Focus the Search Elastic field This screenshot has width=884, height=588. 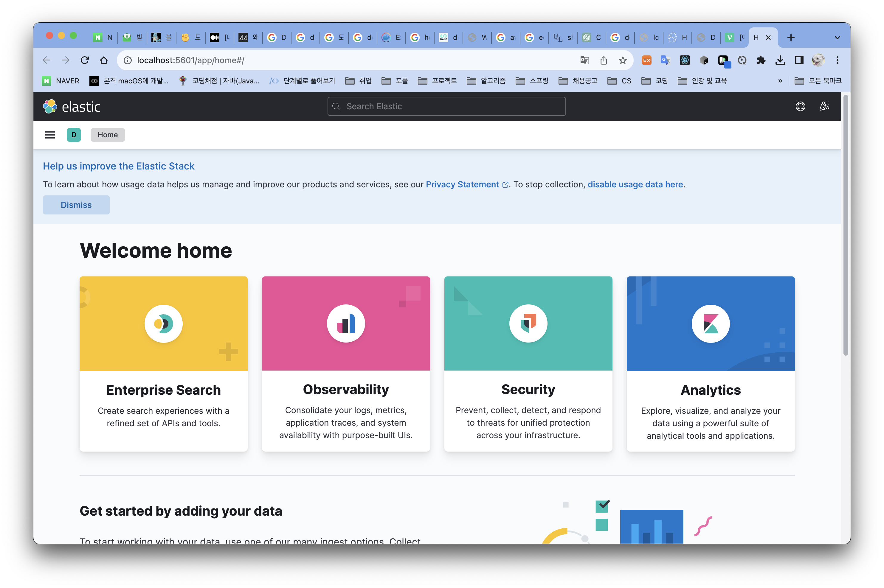point(446,107)
